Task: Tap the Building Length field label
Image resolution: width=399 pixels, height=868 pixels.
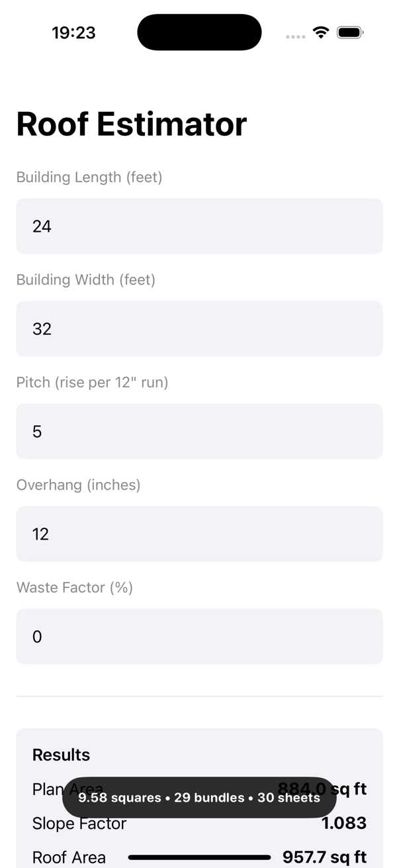Action: coord(89,177)
